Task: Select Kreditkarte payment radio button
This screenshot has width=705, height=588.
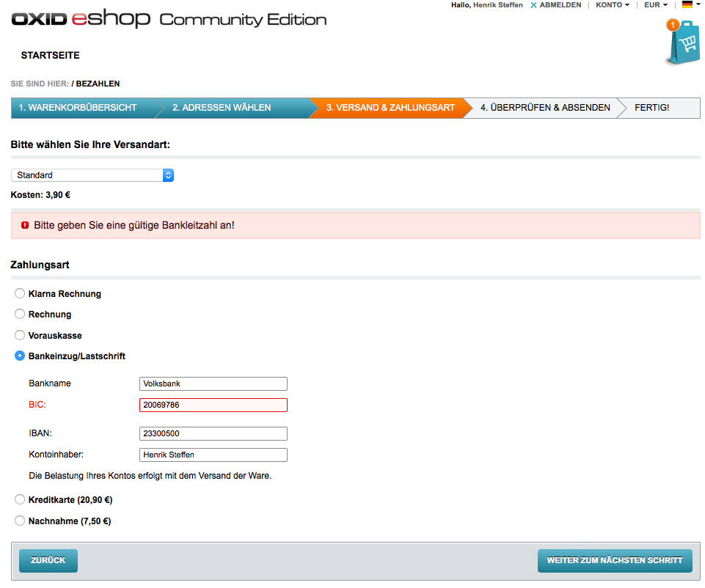Action: pyautogui.click(x=20, y=500)
